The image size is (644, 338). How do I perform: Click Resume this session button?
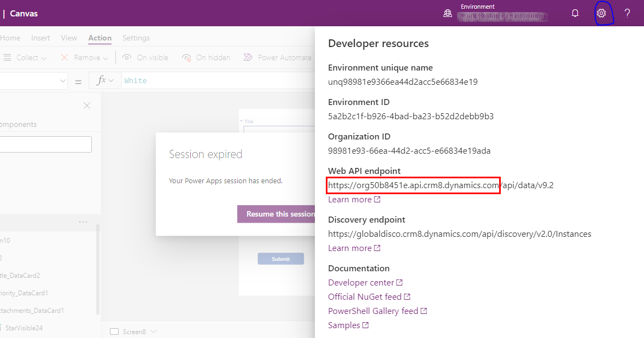tap(278, 214)
